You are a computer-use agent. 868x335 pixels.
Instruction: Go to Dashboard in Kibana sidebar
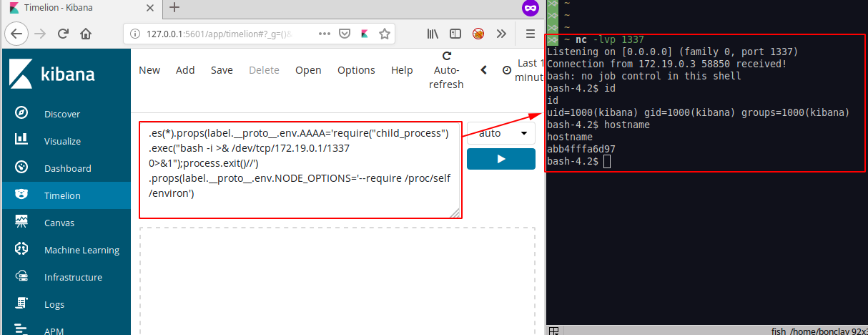(66, 168)
